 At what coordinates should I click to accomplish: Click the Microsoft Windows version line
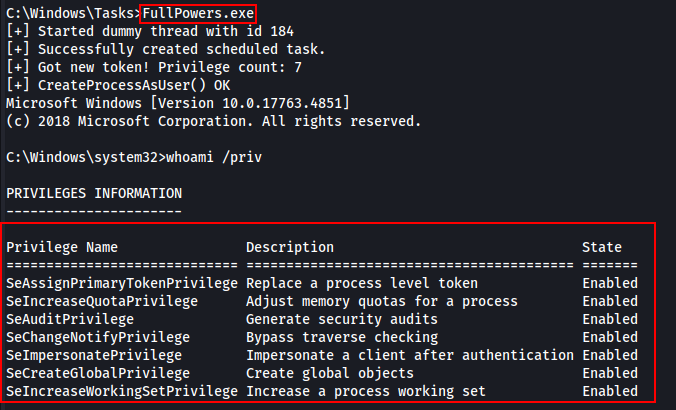click(178, 103)
